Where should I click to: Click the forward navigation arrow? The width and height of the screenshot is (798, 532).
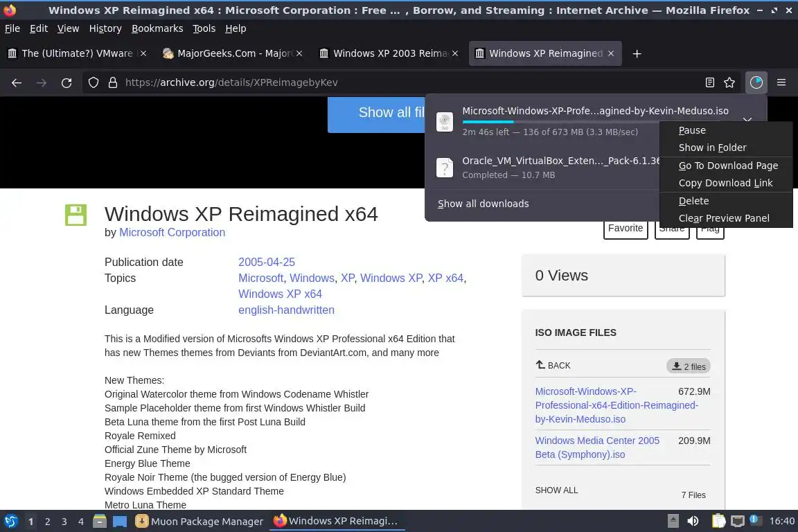[42, 82]
